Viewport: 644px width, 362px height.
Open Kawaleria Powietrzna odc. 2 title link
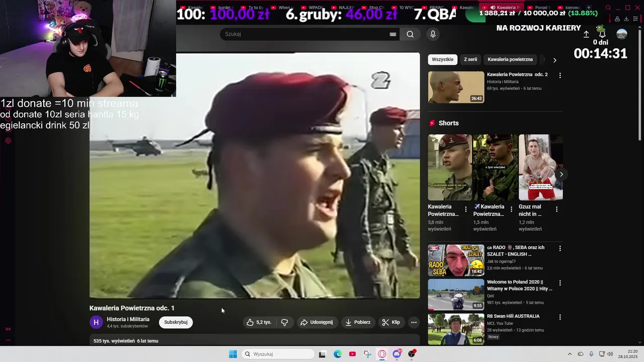[517, 74]
